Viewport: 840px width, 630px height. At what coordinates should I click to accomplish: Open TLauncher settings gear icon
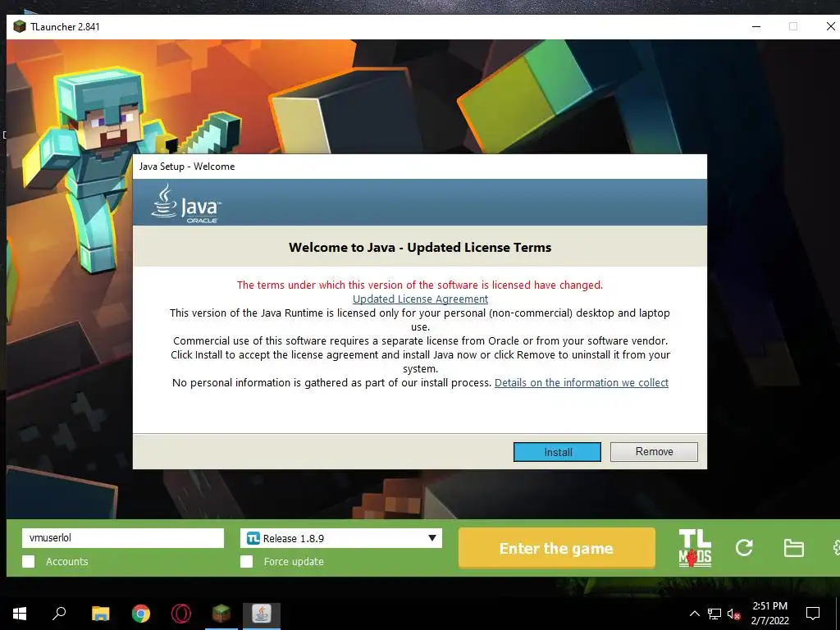tap(836, 547)
